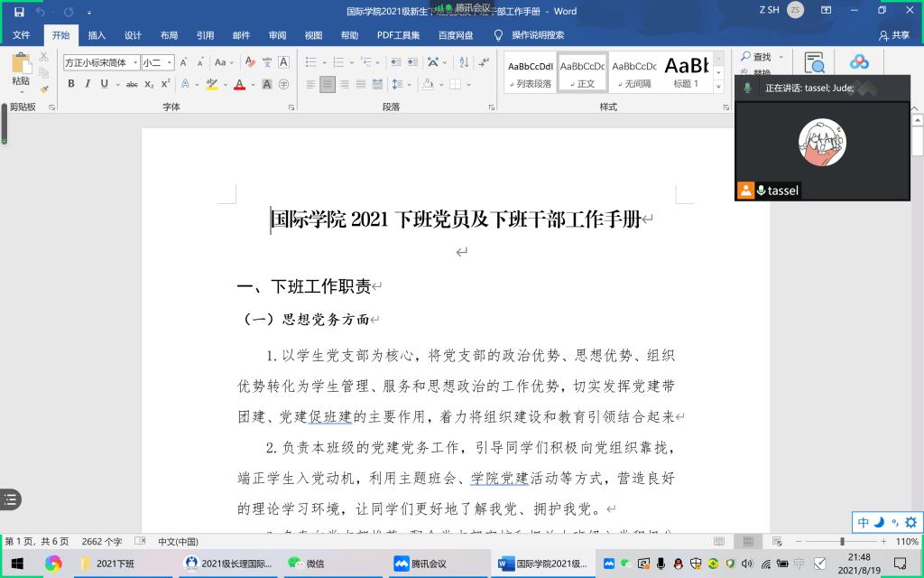Apply strikethrough with the abc icon
Screen dimensions: 924x578
[132, 84]
